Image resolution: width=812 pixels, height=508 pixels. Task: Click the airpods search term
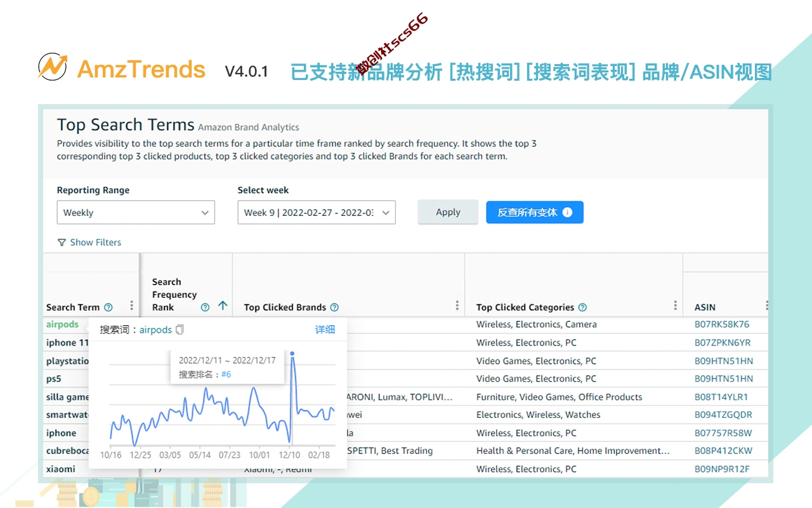pyautogui.click(x=62, y=324)
